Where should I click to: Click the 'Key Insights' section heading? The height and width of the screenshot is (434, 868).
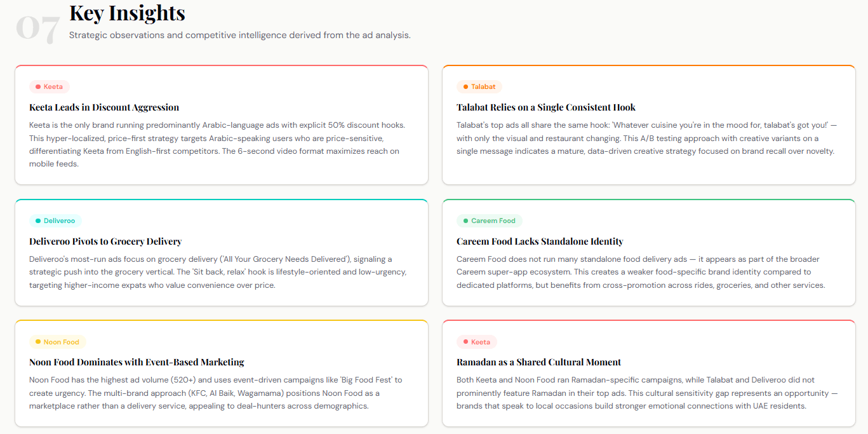[x=127, y=13]
